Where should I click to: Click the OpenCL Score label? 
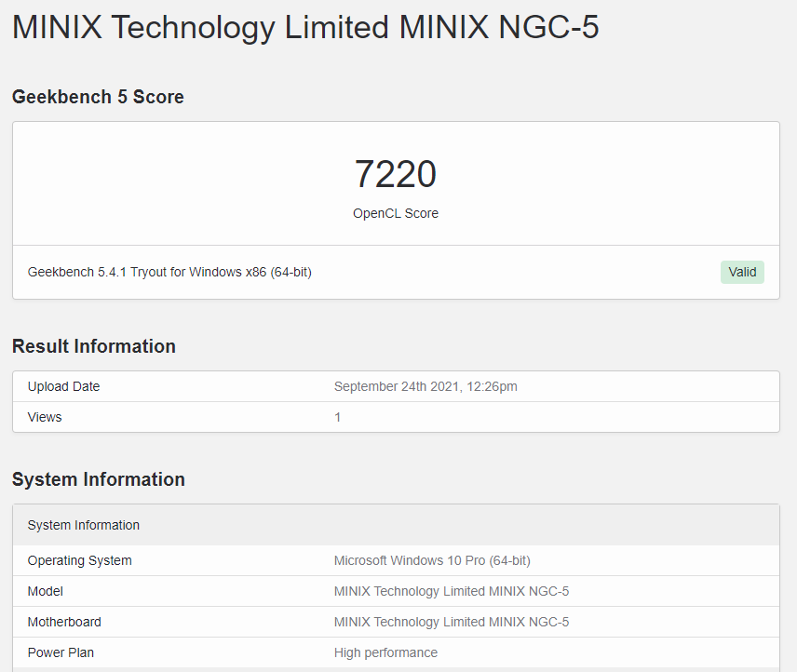(x=396, y=213)
